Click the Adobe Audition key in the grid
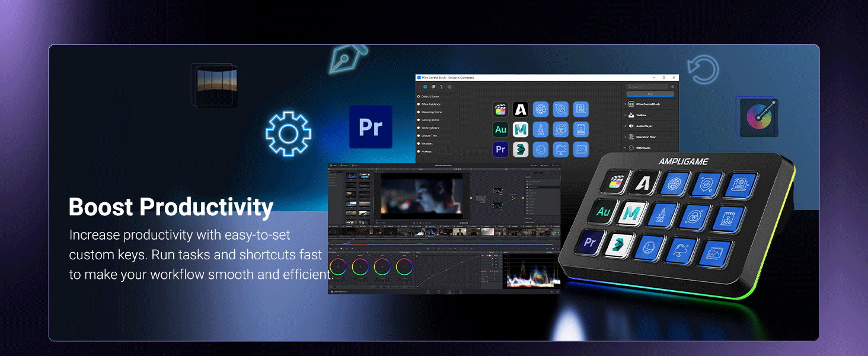Image resolution: width=868 pixels, height=356 pixels. [500, 130]
